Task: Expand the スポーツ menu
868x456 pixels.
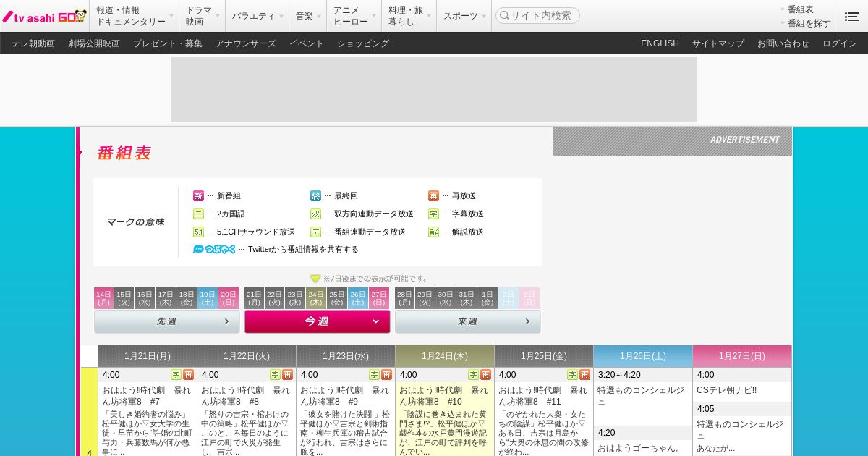Action: coord(464,16)
